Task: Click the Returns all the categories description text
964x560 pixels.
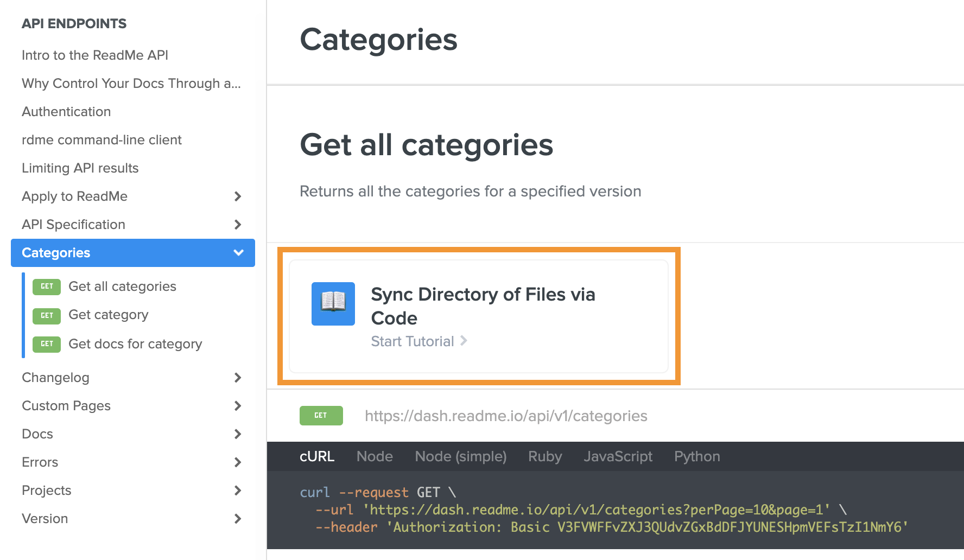Action: coord(471,192)
